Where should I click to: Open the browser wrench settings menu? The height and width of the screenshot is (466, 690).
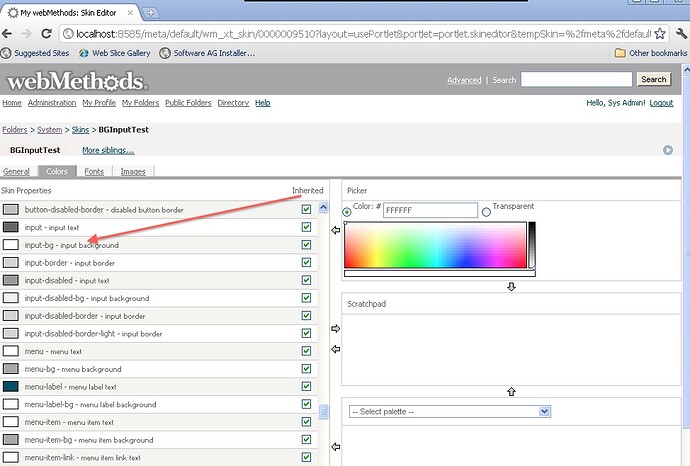682,33
